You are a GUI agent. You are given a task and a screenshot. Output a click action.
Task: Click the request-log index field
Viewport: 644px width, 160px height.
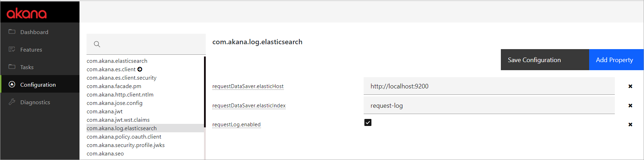click(489, 106)
